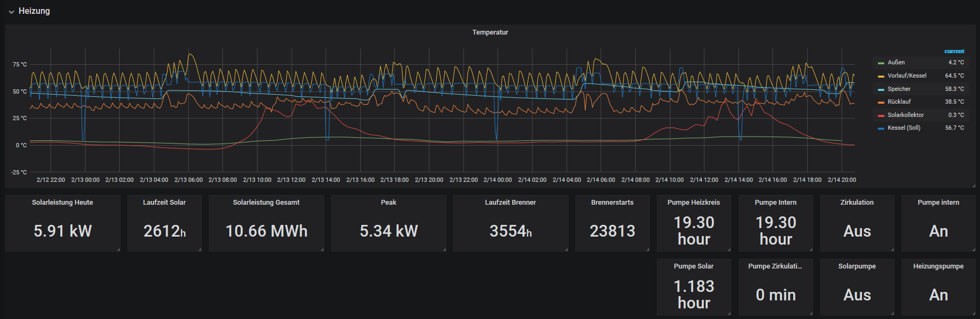The image size is (980, 319).
Task: Open the Heizungspumpe panel title
Action: click(939, 266)
